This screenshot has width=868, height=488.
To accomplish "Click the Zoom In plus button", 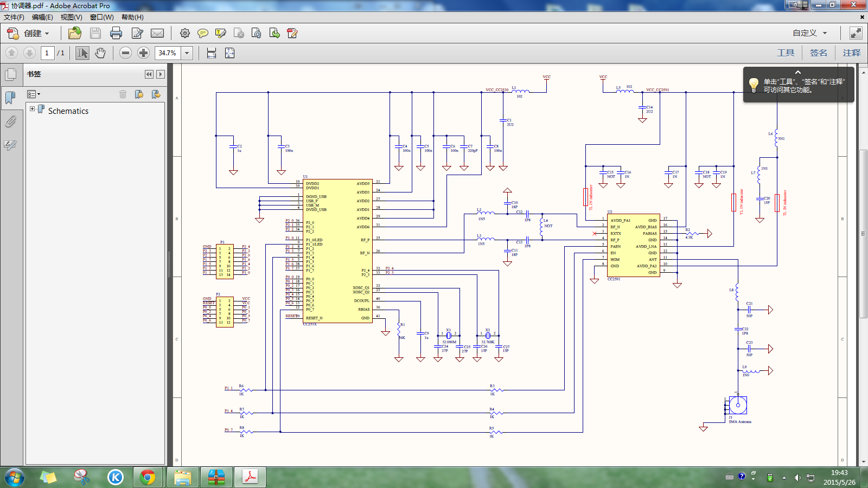I will click(143, 53).
